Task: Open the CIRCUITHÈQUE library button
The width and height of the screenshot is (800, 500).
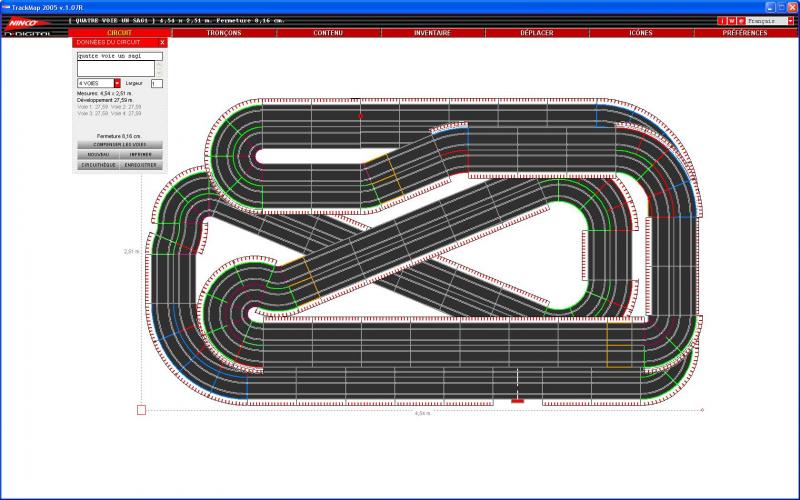Action: pyautogui.click(x=98, y=164)
